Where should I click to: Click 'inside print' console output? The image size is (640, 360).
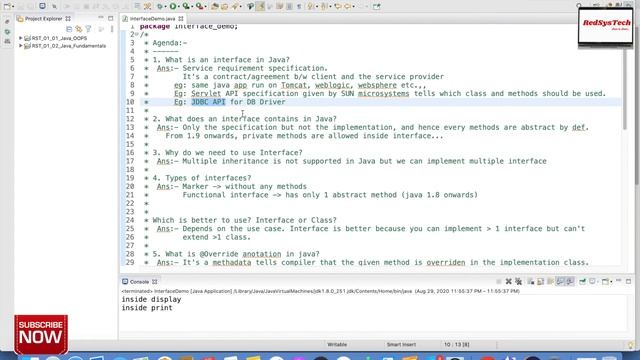tap(147, 308)
